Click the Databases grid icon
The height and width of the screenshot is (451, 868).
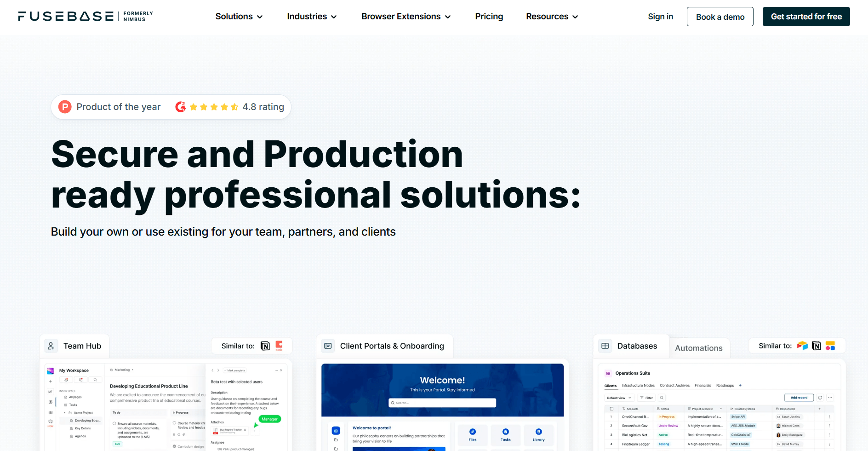pyautogui.click(x=605, y=346)
